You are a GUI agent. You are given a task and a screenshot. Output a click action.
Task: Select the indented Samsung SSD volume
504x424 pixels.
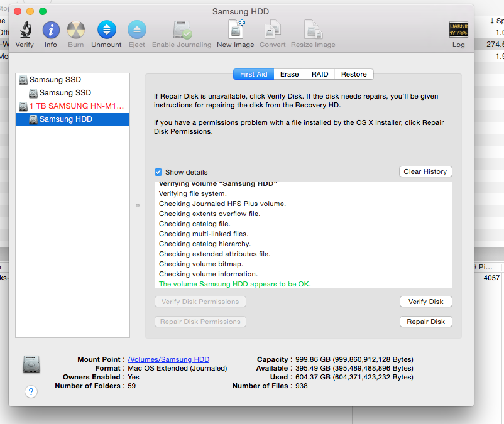[x=73, y=93]
